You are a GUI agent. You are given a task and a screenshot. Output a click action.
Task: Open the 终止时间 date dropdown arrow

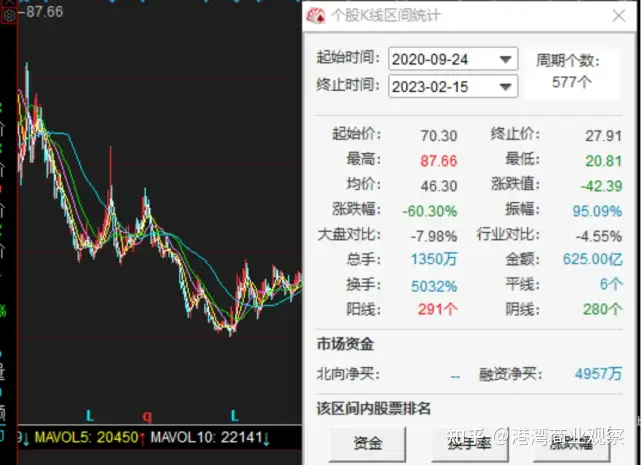pyautogui.click(x=506, y=87)
